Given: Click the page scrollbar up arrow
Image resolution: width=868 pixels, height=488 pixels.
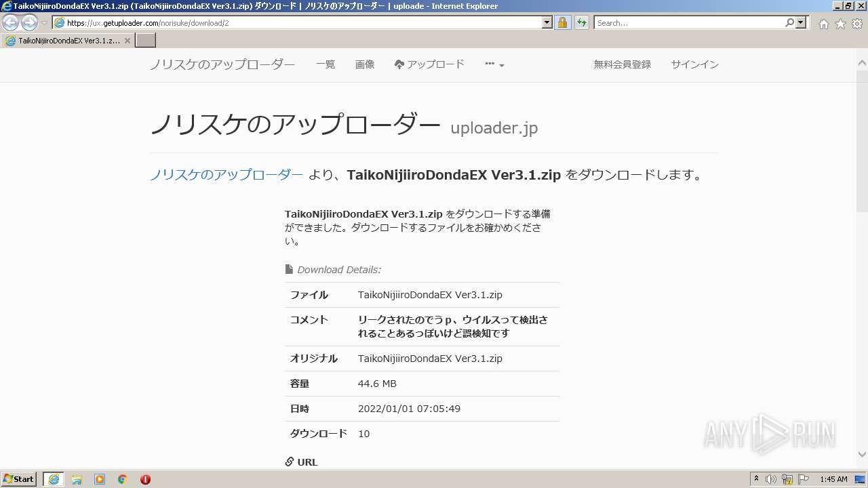Looking at the screenshot, I should point(862,62).
